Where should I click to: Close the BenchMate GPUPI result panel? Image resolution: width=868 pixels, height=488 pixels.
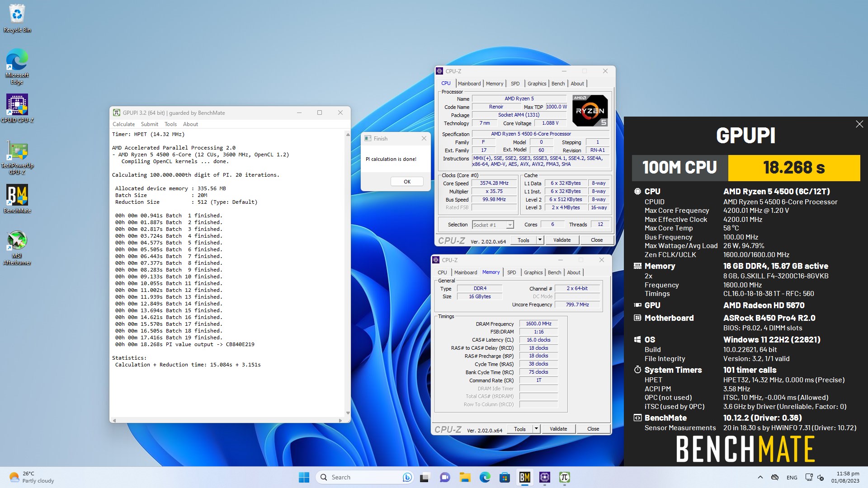[859, 124]
